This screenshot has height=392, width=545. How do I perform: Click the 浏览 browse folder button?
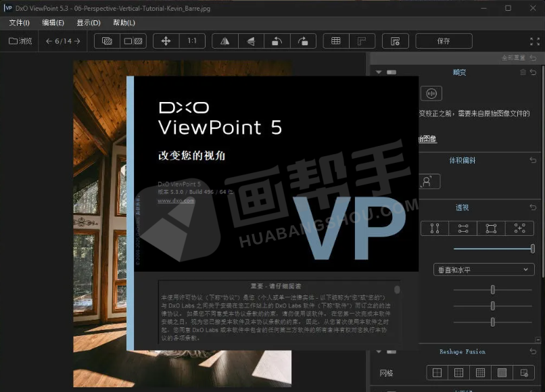(x=20, y=41)
